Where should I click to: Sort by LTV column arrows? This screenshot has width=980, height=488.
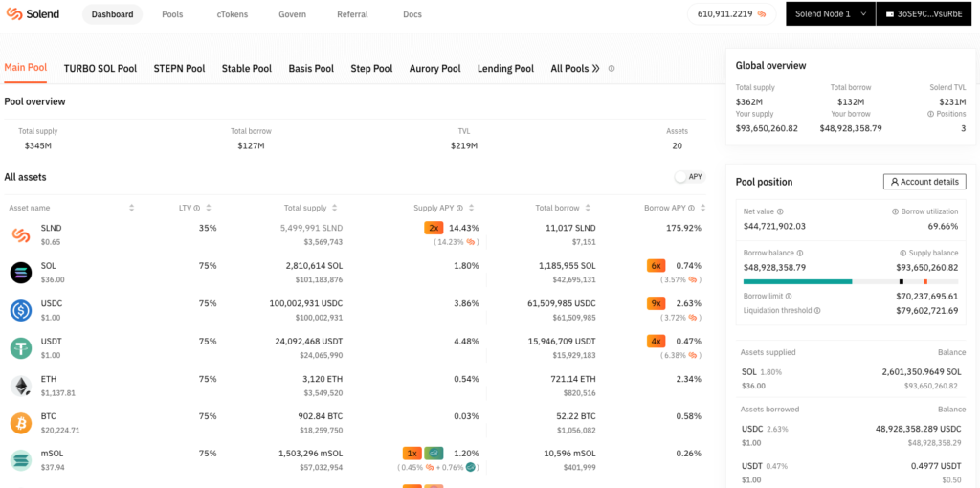coord(208,208)
